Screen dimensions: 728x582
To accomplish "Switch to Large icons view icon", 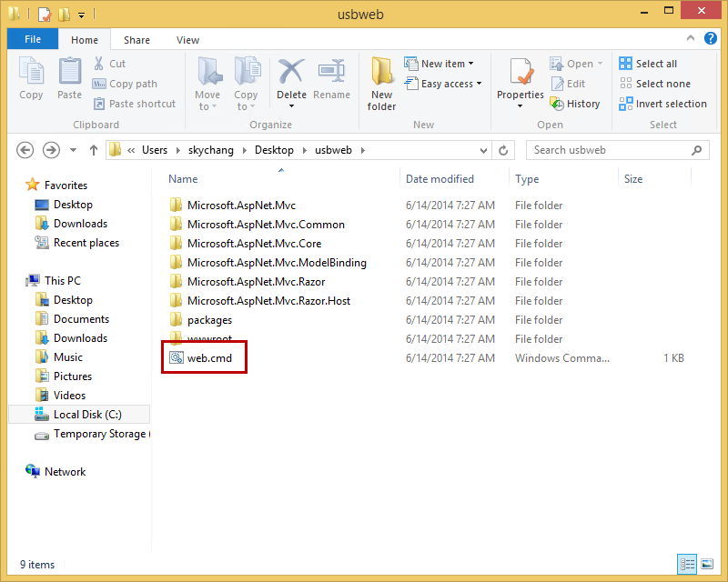I will [707, 564].
